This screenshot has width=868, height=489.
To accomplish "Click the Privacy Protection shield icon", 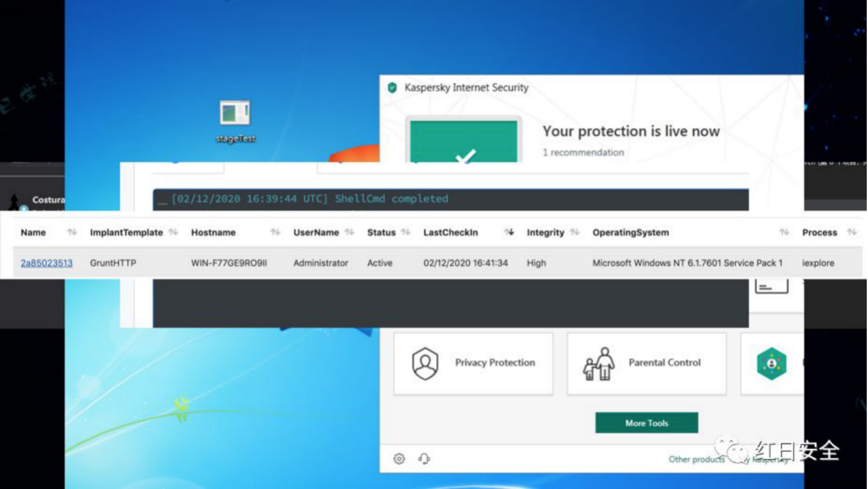I will [x=425, y=364].
